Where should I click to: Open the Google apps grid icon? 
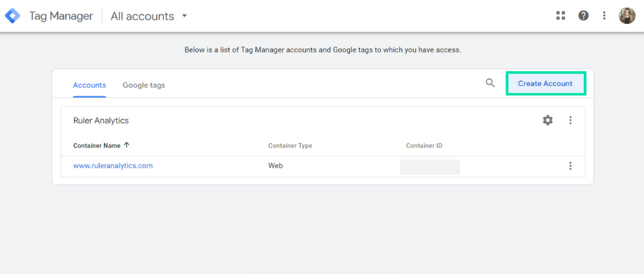[x=560, y=16]
